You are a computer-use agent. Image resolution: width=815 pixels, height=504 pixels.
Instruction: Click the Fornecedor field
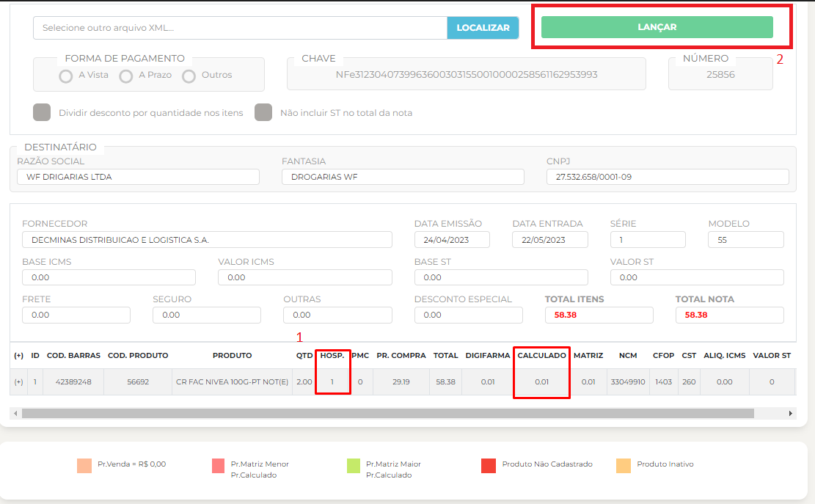tap(207, 240)
